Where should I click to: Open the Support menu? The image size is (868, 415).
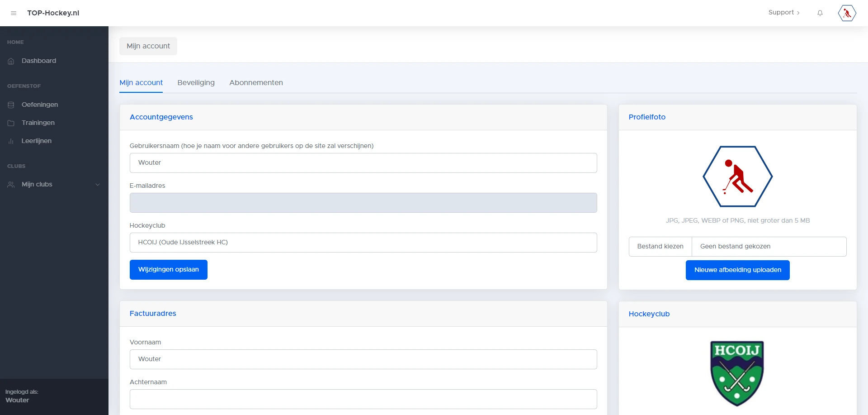pos(783,12)
